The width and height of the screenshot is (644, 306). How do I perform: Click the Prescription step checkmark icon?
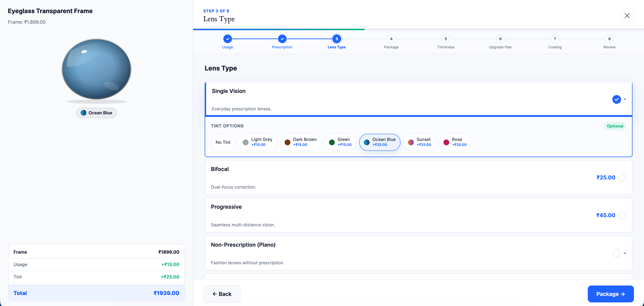pyautogui.click(x=282, y=39)
